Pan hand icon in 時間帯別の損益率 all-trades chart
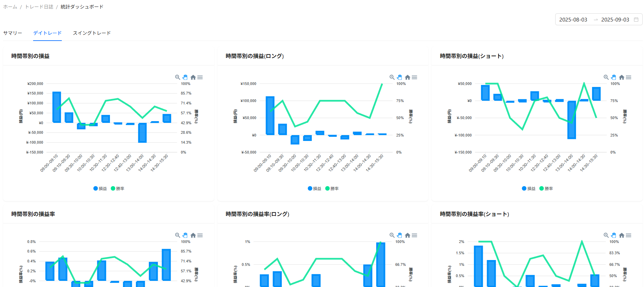The width and height of the screenshot is (644, 287). tap(185, 235)
